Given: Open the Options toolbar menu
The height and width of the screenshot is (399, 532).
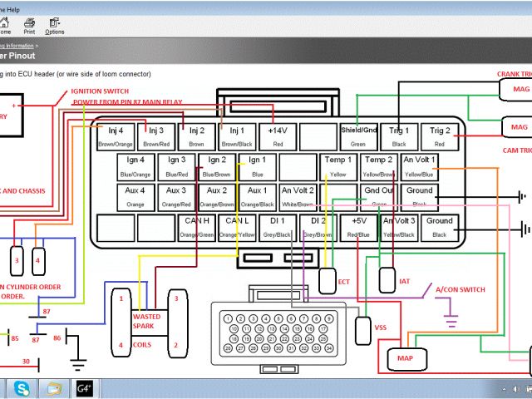Looking at the screenshot, I should [x=54, y=24].
